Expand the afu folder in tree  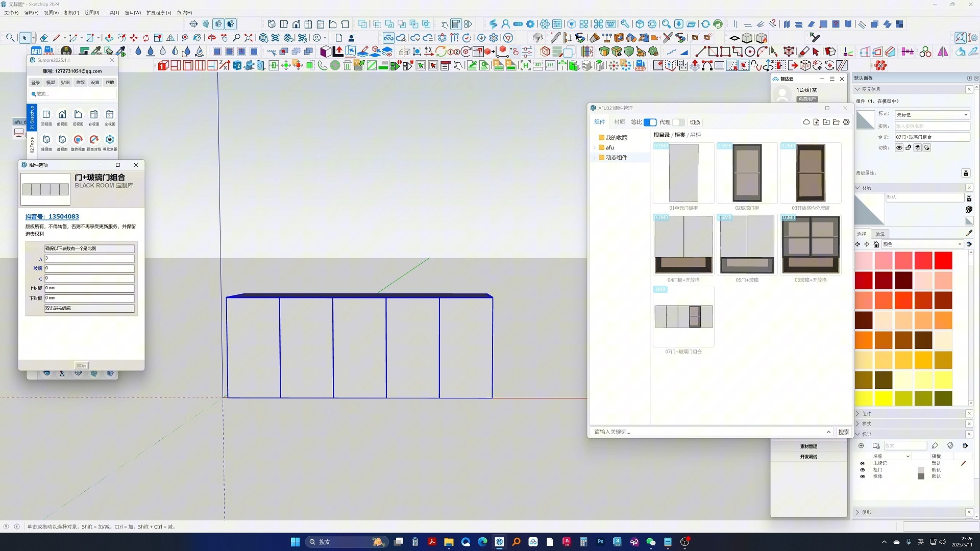[595, 147]
